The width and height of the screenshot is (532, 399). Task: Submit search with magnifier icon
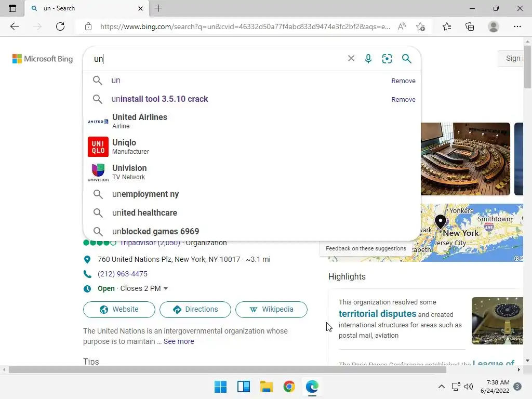[x=406, y=58]
